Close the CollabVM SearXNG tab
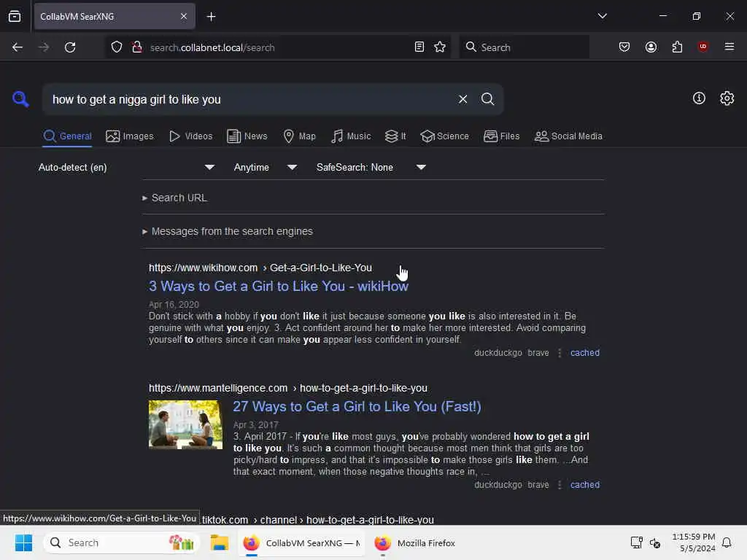Screen dimensions: 747x560 click(184, 17)
